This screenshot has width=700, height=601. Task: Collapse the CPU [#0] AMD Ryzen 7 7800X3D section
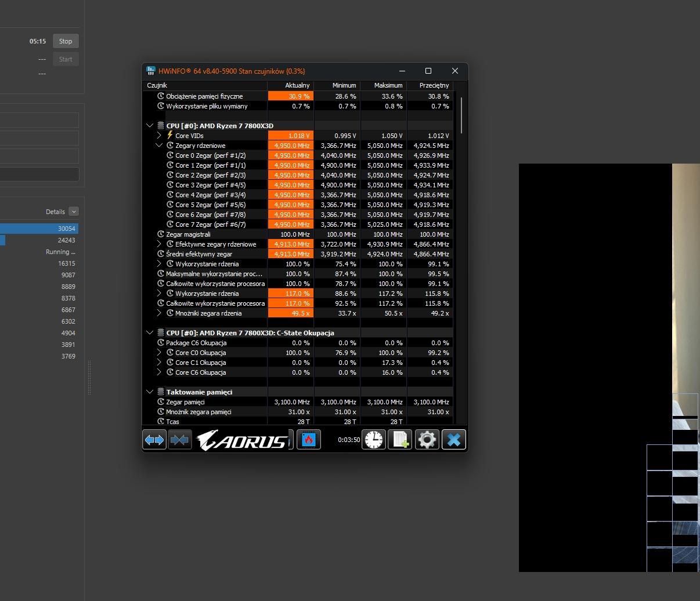click(150, 125)
